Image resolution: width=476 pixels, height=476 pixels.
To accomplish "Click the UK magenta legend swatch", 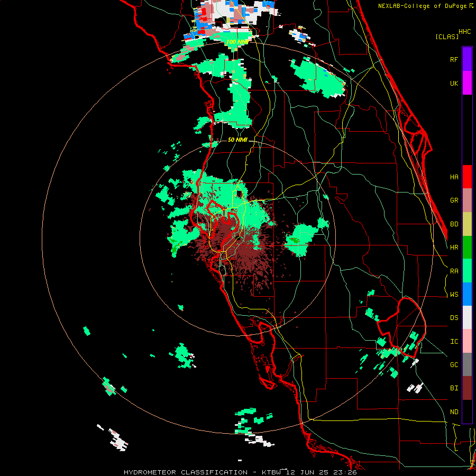I will (x=467, y=83).
